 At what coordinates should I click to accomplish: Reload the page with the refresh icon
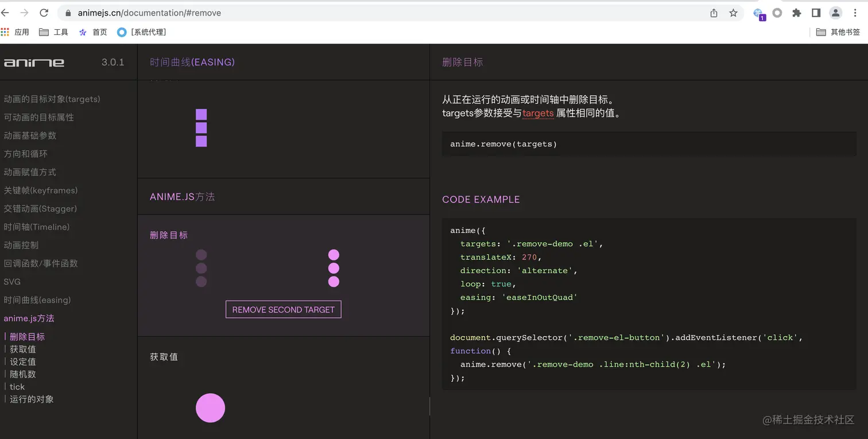[x=44, y=13]
